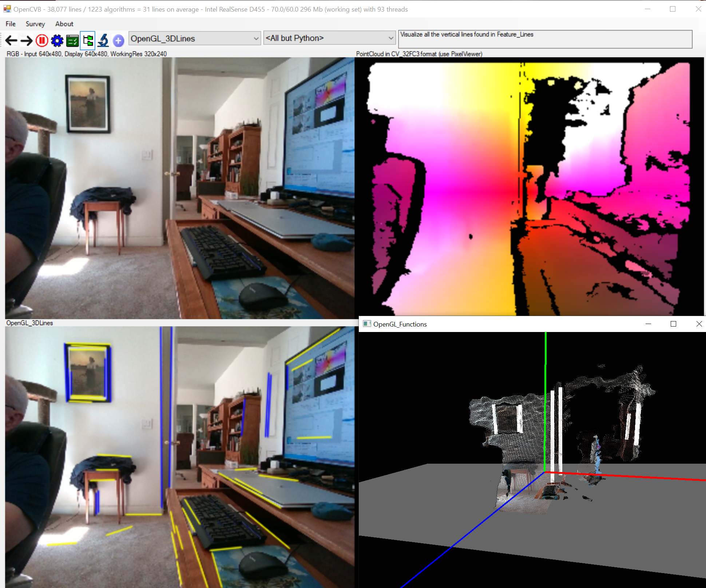Open the File menu
This screenshot has height=588, width=706.
coord(11,24)
